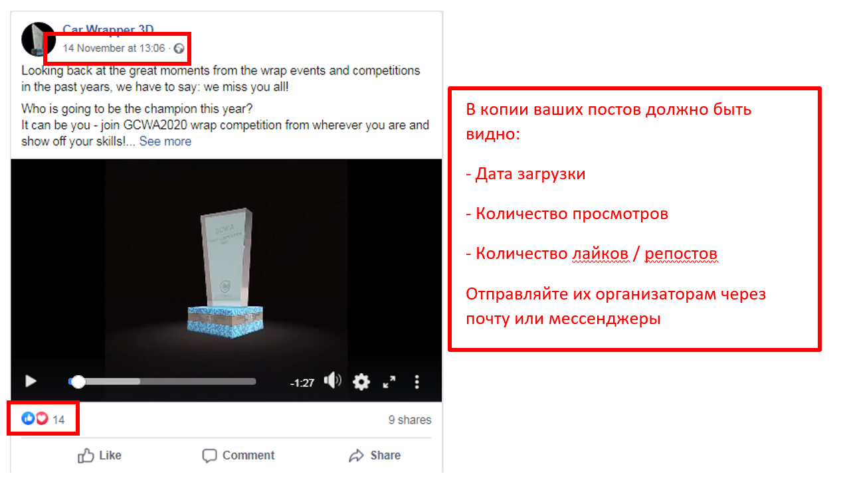This screenshot has height=504, width=843.
Task: Open the Car Wrapper 3D profile picture
Action: tap(38, 39)
